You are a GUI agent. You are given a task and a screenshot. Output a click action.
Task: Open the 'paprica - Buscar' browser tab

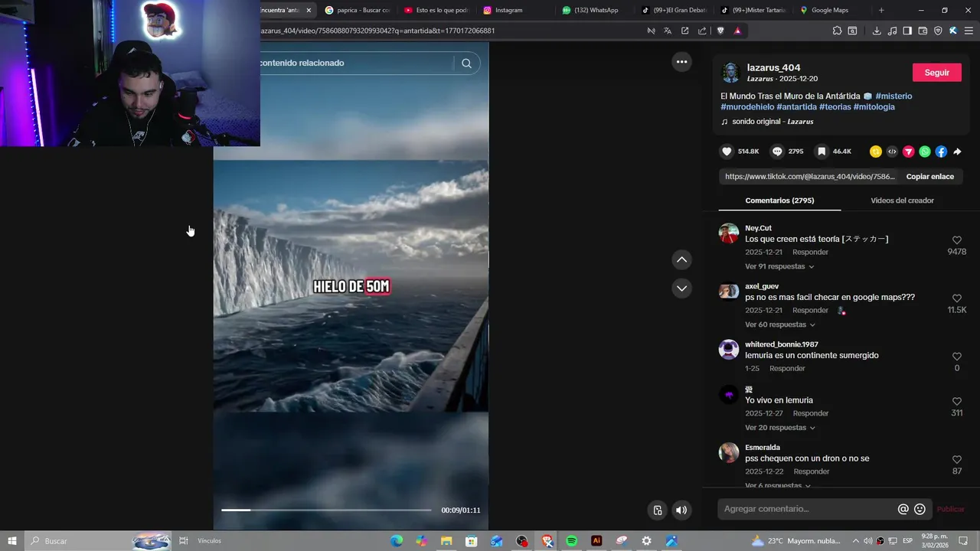(x=357, y=10)
